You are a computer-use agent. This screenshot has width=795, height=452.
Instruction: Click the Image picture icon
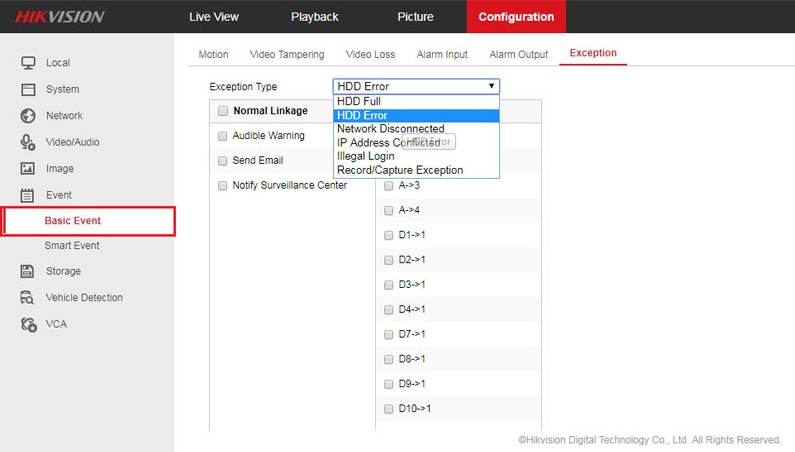[28, 168]
